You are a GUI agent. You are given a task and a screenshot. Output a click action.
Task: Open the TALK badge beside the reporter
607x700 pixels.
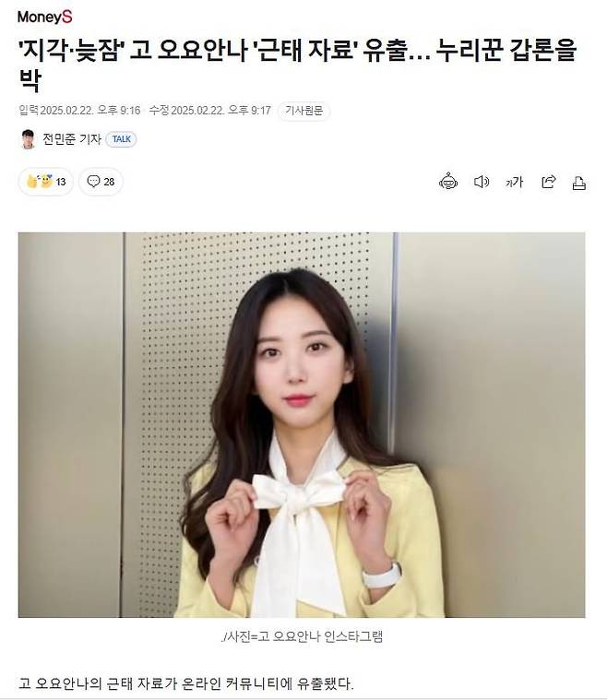pos(122,139)
